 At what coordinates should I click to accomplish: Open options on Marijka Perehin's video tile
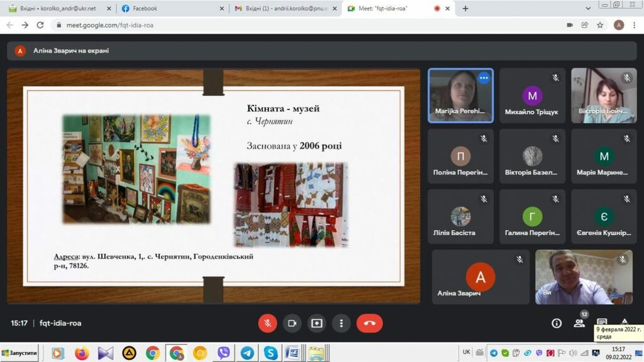click(483, 78)
